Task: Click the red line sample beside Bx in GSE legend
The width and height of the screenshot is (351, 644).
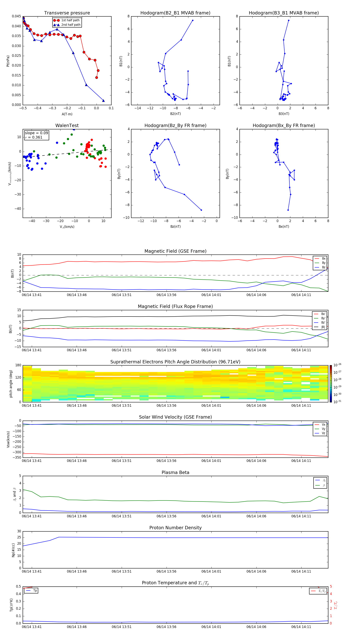Action: click(x=317, y=259)
